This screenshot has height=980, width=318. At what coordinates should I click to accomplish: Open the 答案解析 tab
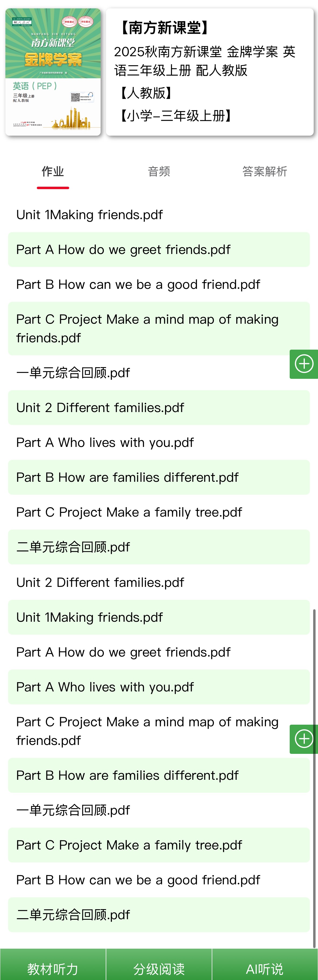pyautogui.click(x=264, y=172)
